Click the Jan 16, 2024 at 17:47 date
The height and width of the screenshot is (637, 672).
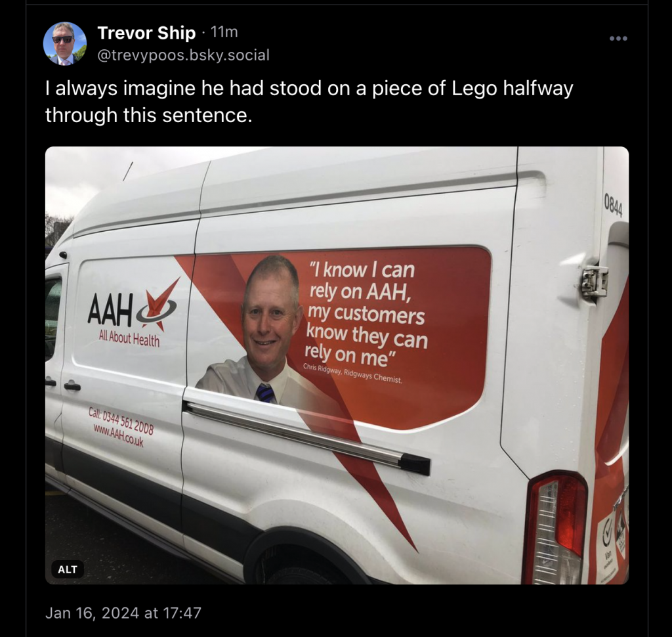coord(123,613)
